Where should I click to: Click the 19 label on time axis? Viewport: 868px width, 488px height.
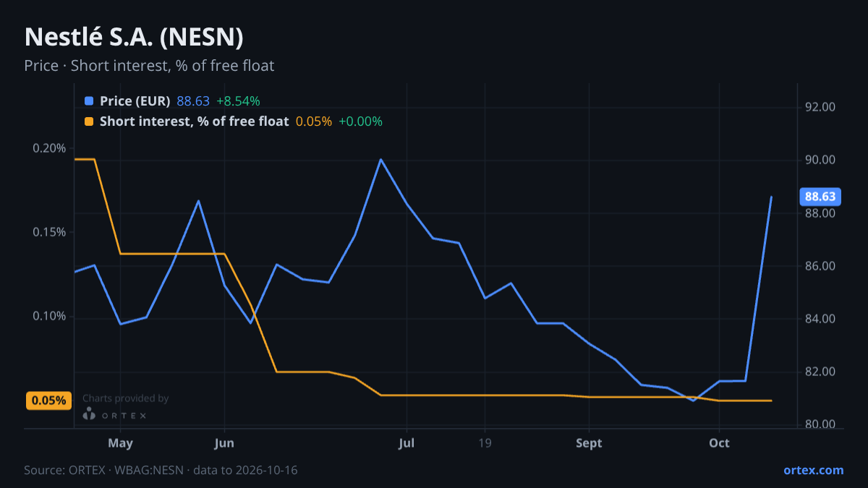click(485, 443)
